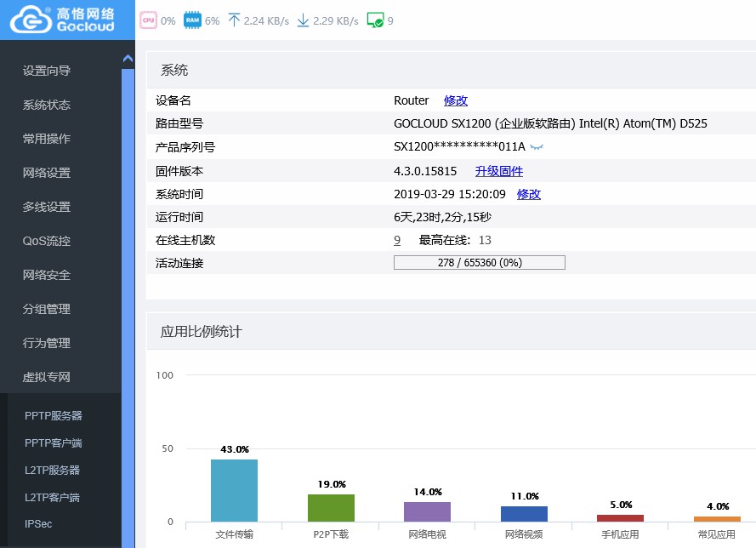Open 分组管理 menu
756x548 pixels.
(x=47, y=309)
